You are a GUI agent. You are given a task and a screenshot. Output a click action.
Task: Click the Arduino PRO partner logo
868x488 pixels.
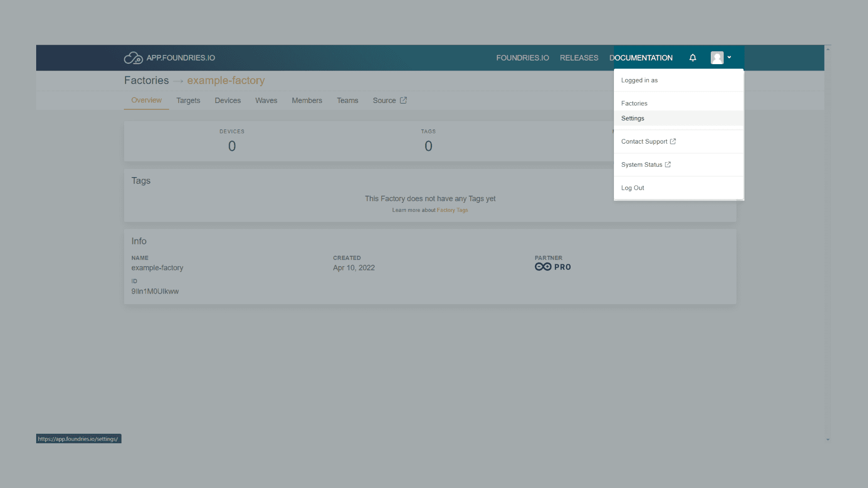click(x=552, y=267)
